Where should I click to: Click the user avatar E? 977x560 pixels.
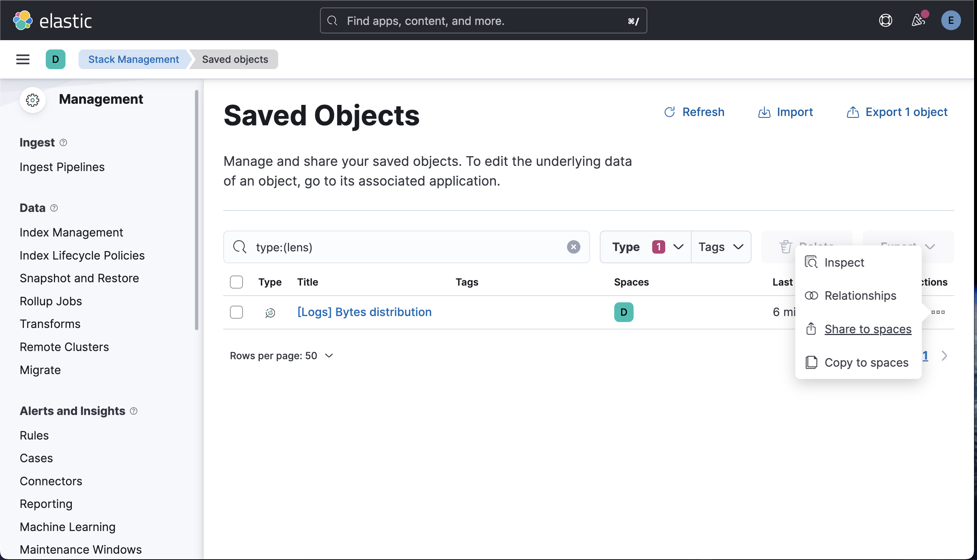[x=951, y=20]
